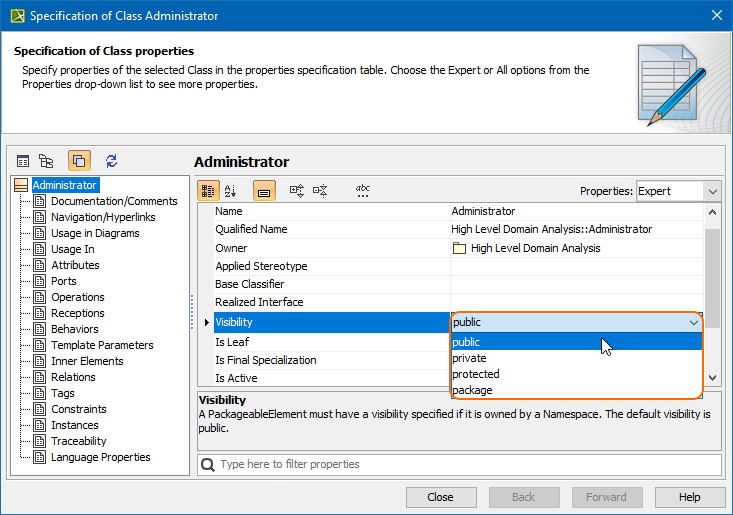Image resolution: width=733 pixels, height=515 pixels.
Task: Click the tree view icon above the sidebar
Action: coord(46,161)
